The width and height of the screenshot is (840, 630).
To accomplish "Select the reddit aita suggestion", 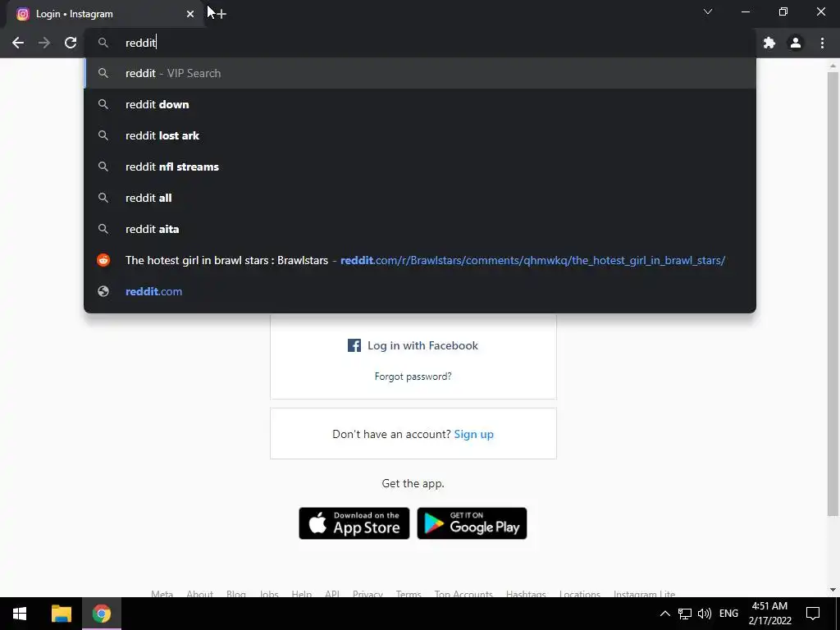I will tap(420, 229).
